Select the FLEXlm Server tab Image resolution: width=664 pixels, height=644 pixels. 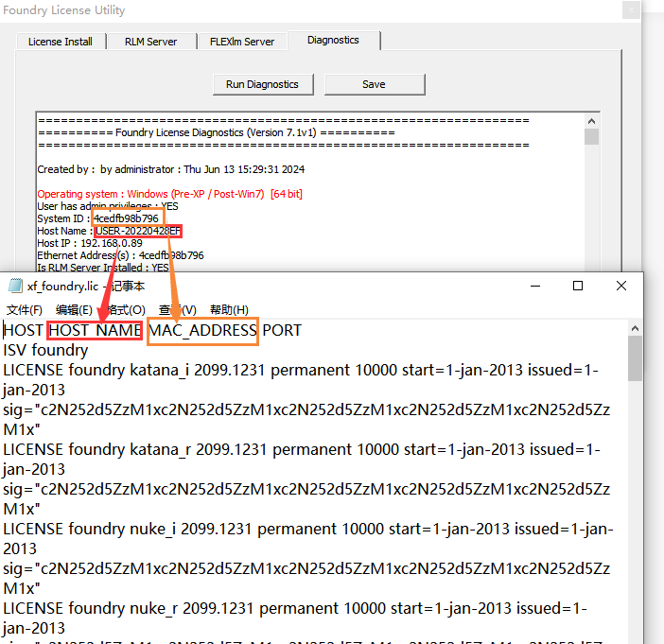pos(242,42)
